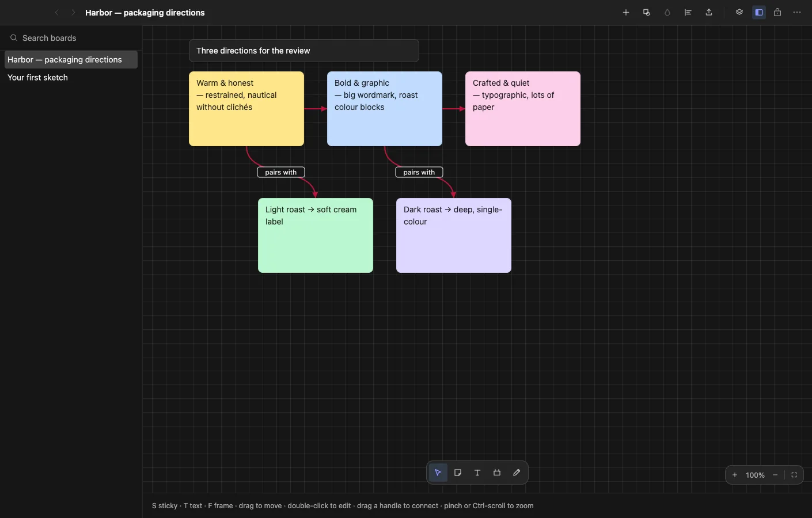Viewport: 812px width, 518px height.
Task: Open the layers stack icon
Action: coord(739,12)
